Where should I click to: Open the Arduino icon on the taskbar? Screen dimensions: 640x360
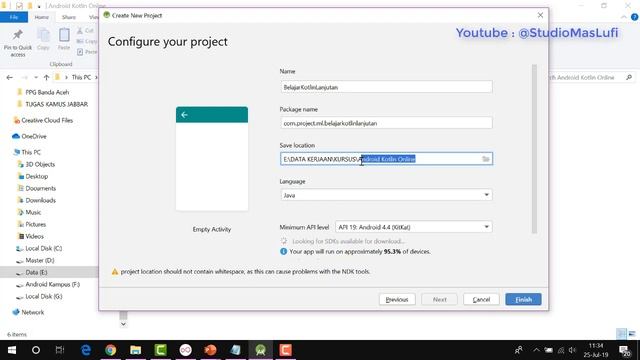coord(185,350)
